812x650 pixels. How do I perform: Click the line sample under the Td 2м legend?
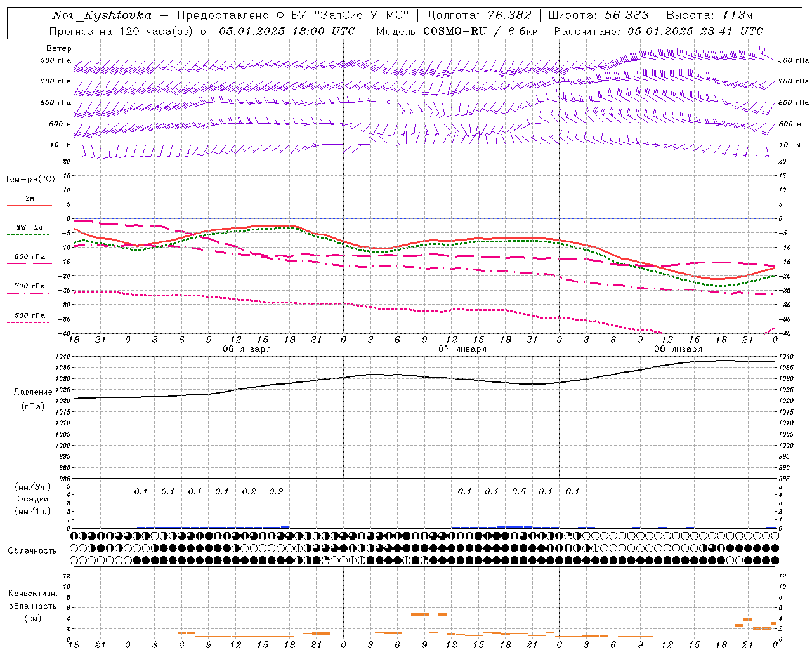[29, 235]
